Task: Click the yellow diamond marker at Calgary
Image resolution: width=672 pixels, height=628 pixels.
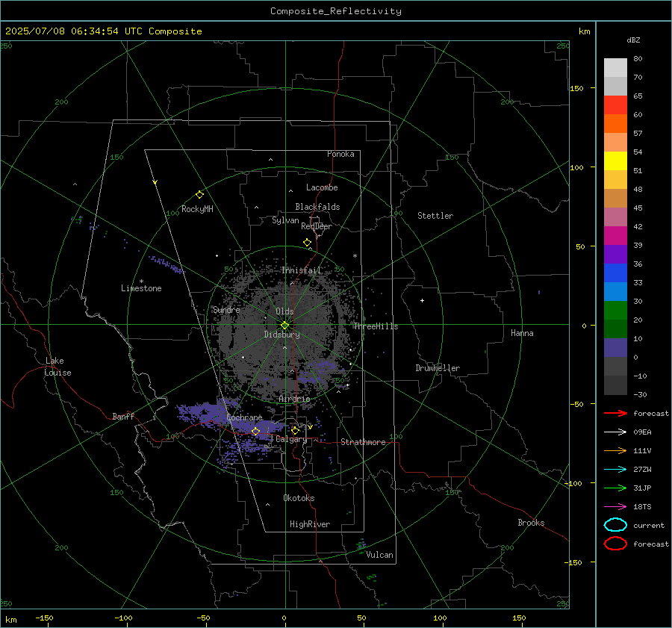Action: [295, 430]
